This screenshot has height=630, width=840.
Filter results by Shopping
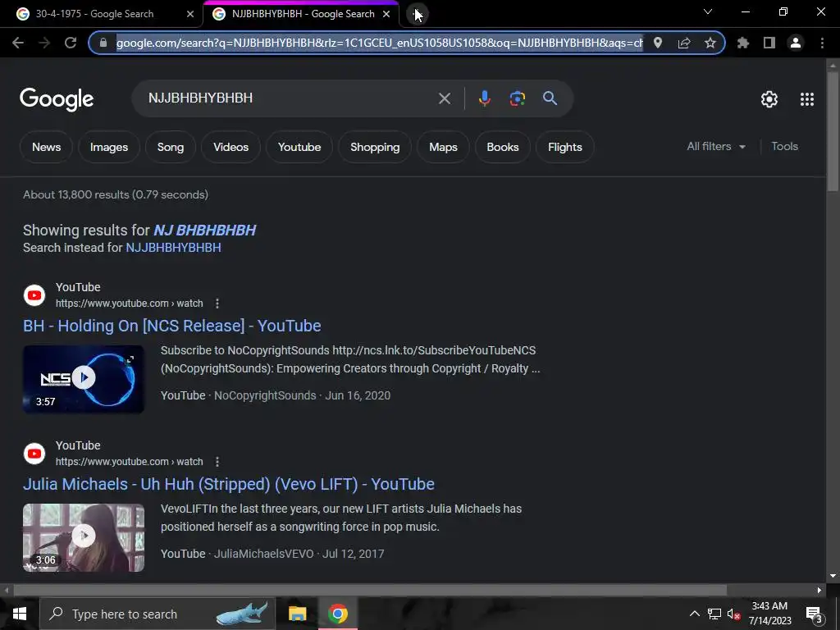(375, 147)
